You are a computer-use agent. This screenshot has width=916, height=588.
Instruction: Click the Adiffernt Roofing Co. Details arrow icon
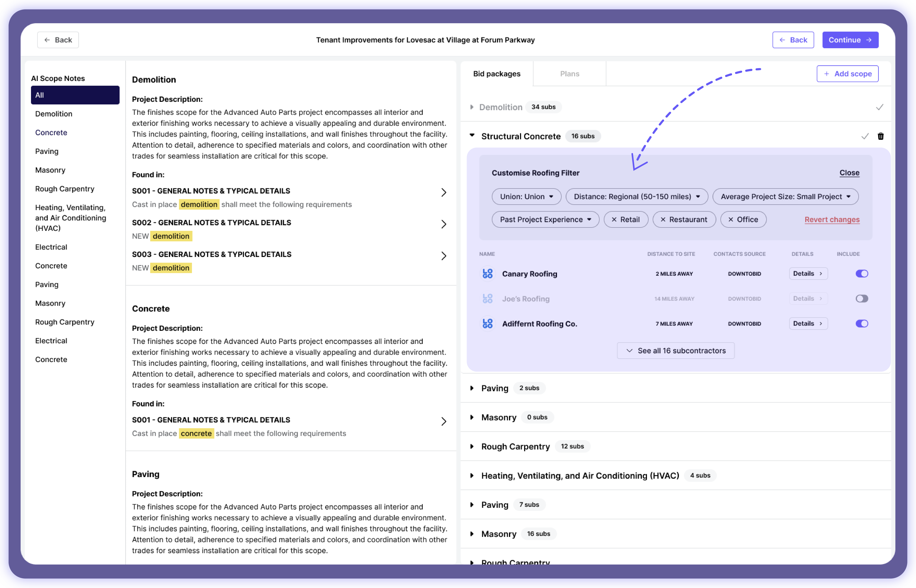coord(820,324)
